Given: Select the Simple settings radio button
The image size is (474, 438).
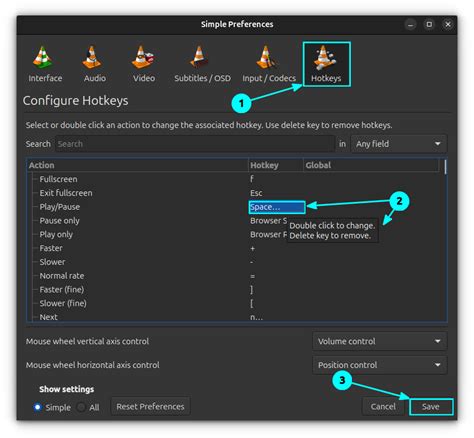Looking at the screenshot, I should (37, 407).
